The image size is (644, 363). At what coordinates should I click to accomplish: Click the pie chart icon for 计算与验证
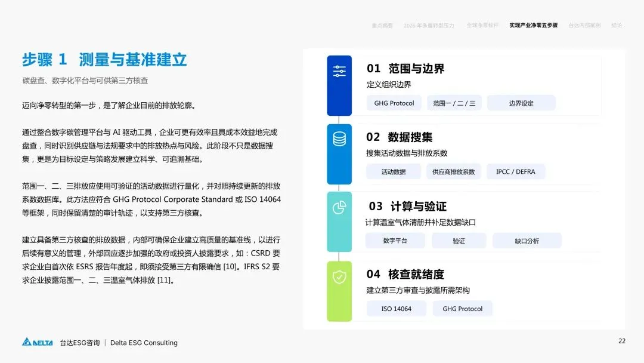pyautogui.click(x=339, y=208)
